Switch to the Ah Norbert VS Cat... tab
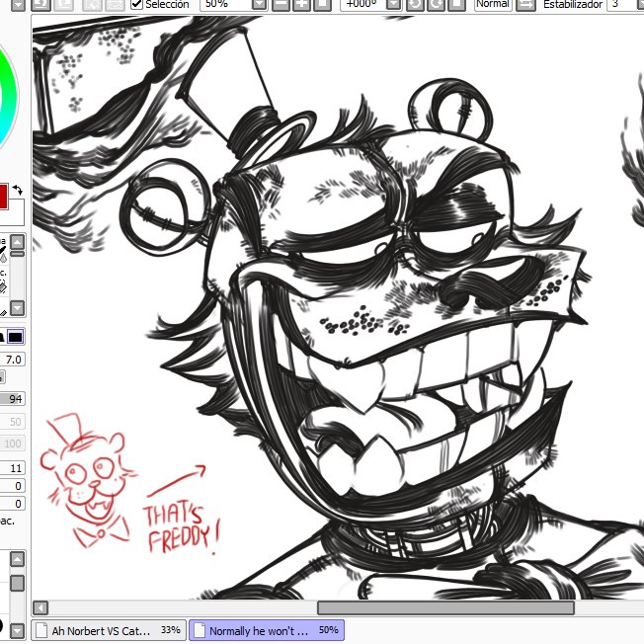Image resolution: width=644 pixels, height=644 pixels. click(x=109, y=630)
